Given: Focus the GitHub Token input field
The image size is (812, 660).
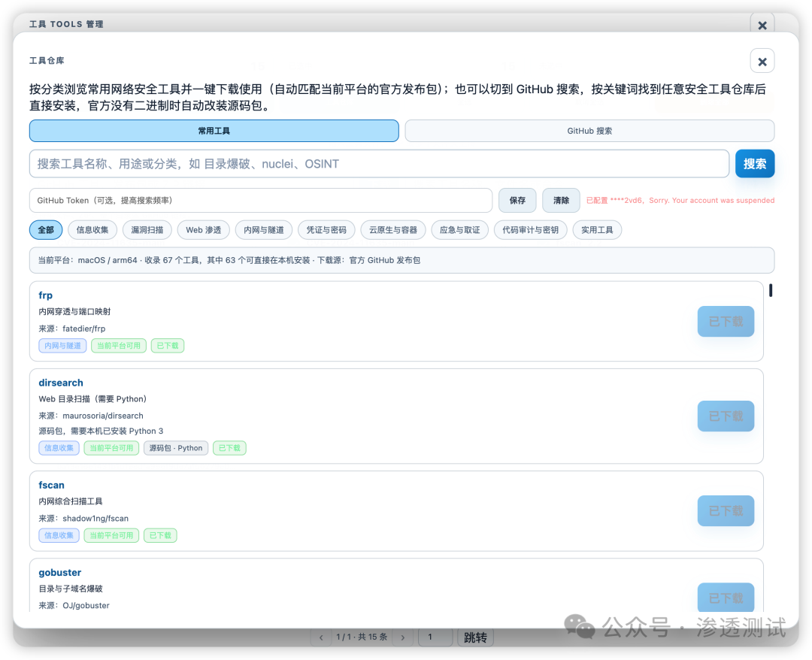Looking at the screenshot, I should (260, 200).
